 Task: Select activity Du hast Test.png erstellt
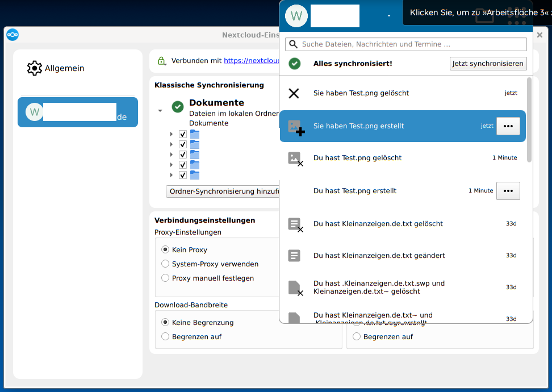[403, 190]
